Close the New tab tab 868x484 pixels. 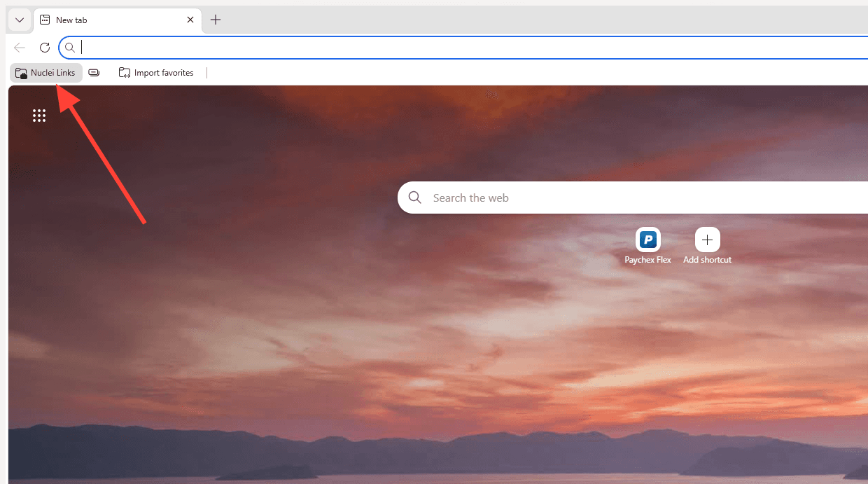(x=190, y=20)
